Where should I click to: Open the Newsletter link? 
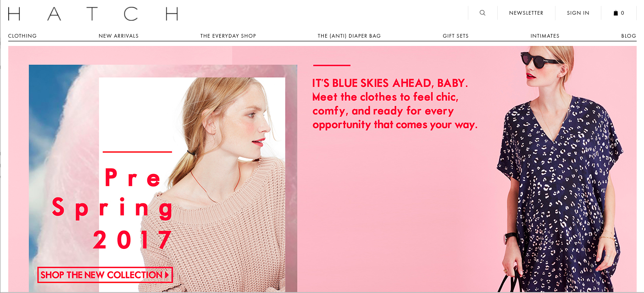coord(526,13)
